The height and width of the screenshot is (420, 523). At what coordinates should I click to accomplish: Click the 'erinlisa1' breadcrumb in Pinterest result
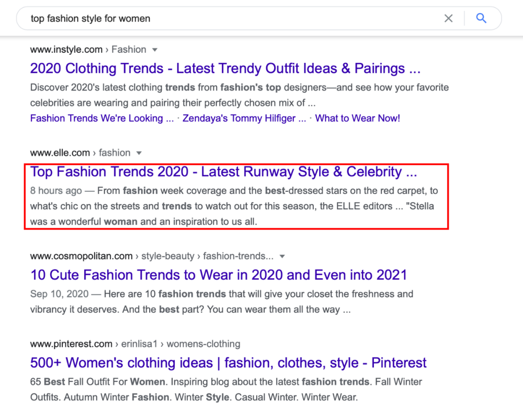coord(140,344)
